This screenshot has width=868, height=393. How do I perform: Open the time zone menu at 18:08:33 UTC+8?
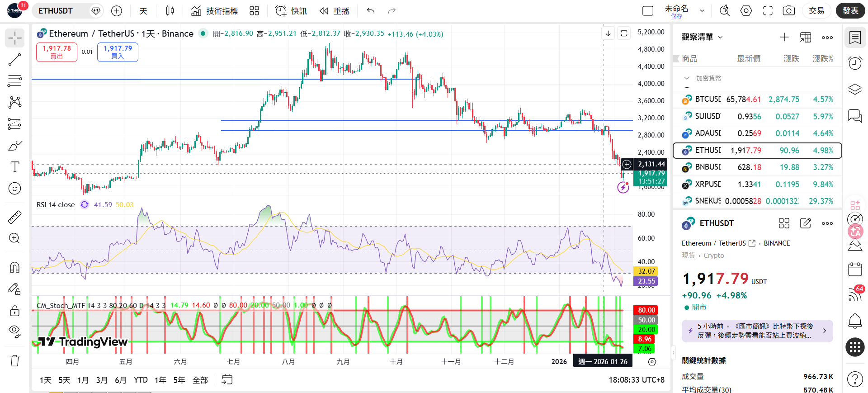pos(637,380)
